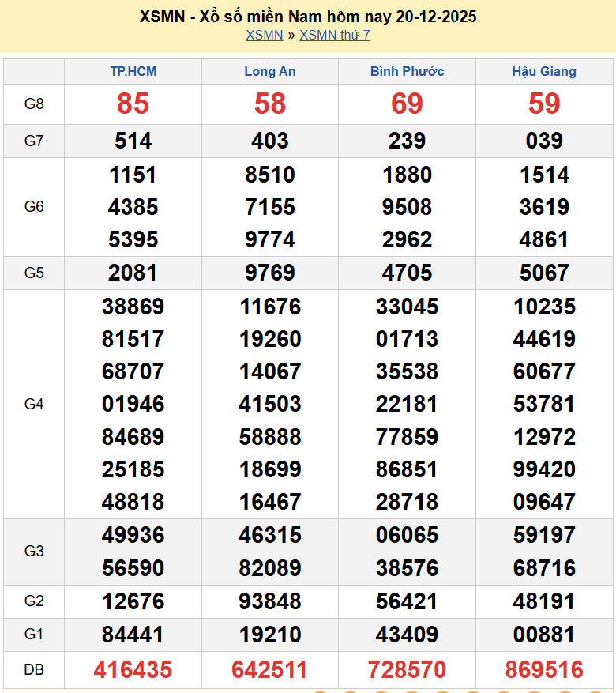Image resolution: width=616 pixels, height=693 pixels.
Task: Select Bình Phước special prize 728570
Action: 407,670
